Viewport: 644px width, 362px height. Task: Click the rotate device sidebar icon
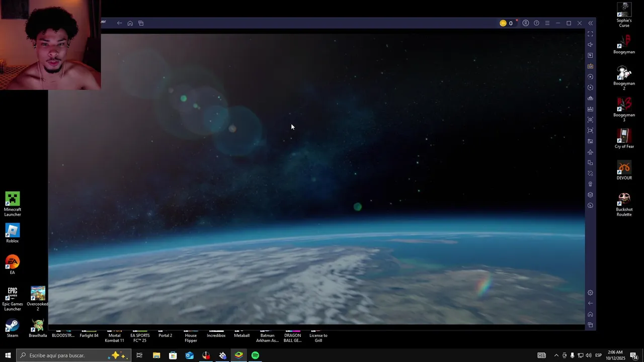[590, 162]
